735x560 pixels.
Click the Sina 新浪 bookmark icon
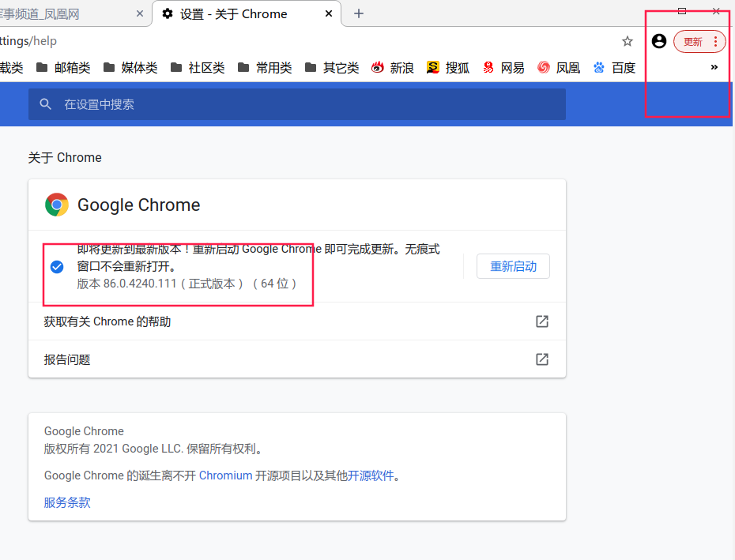tap(378, 68)
